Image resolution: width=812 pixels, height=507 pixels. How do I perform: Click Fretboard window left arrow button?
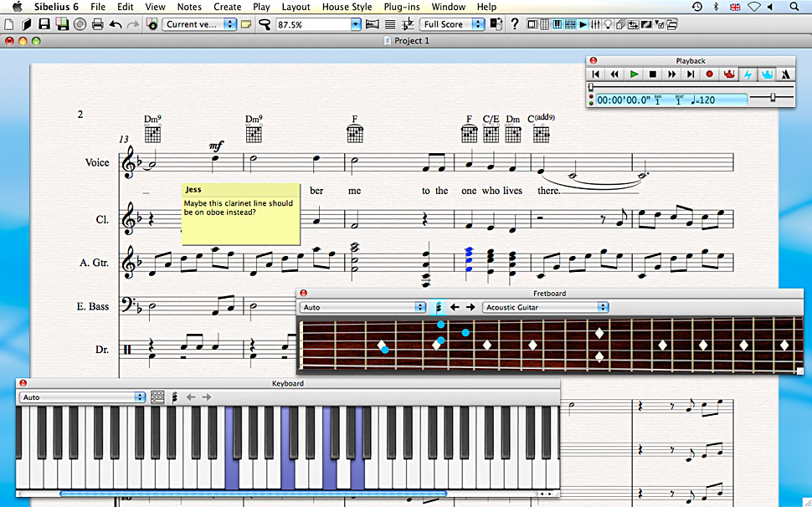click(x=455, y=307)
